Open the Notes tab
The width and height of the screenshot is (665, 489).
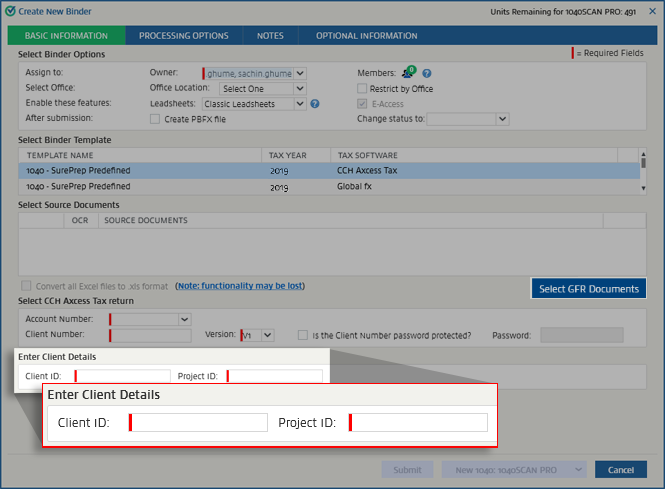(270, 36)
